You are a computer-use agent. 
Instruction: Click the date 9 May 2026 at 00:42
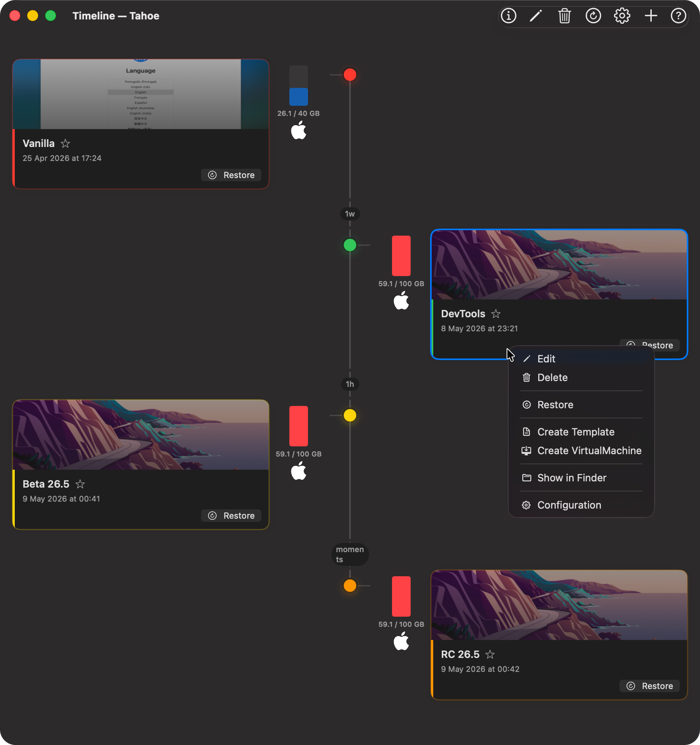480,669
